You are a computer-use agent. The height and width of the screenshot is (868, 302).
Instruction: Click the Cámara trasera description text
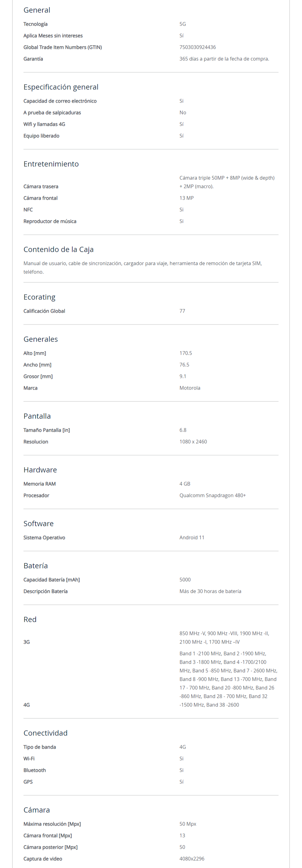coord(227,182)
